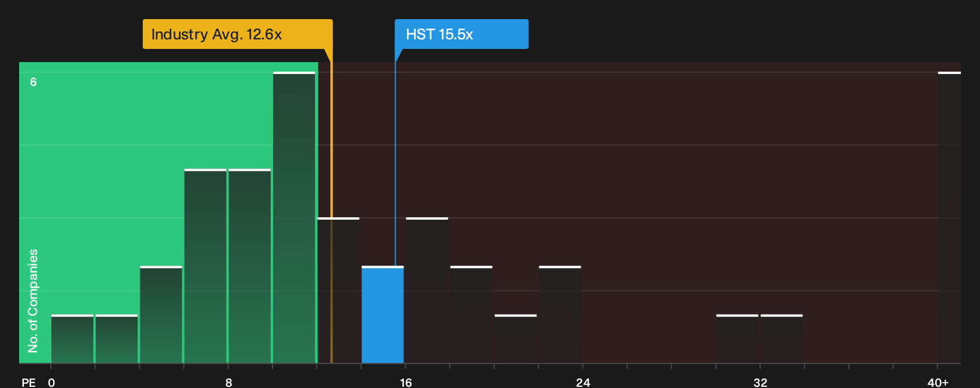
Task: Click the dark bar right after industry average line
Action: (x=338, y=290)
